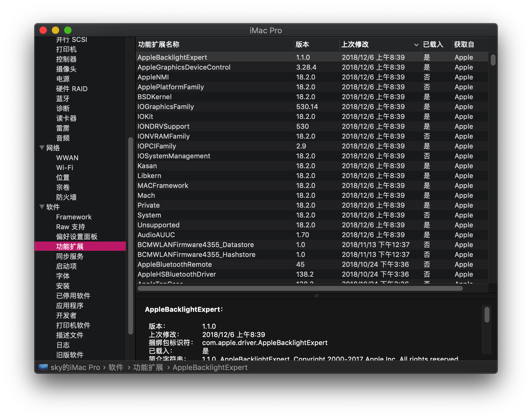The width and height of the screenshot is (532, 419).
Task: Select 雷雳 in sidebar
Action: [x=63, y=128]
